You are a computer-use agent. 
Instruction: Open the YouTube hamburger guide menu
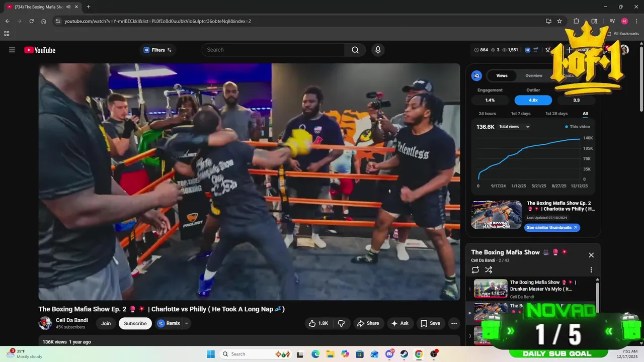click(12, 50)
